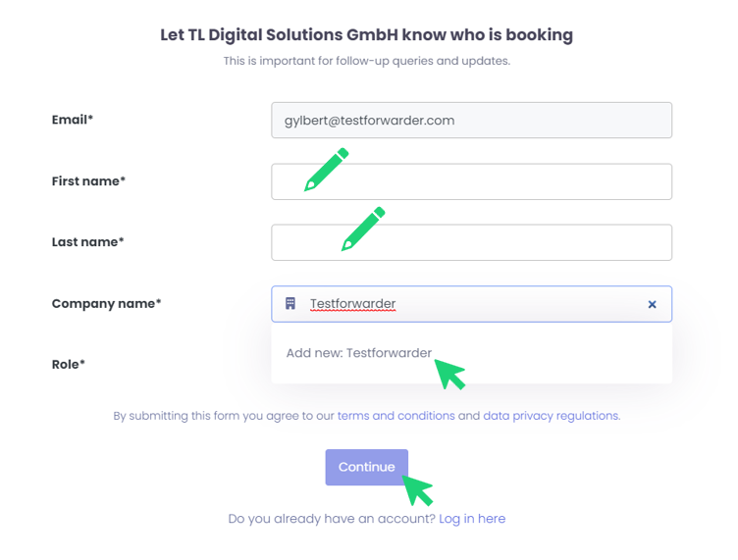Click the Role* field label
The height and width of the screenshot is (560, 738).
[69, 365]
